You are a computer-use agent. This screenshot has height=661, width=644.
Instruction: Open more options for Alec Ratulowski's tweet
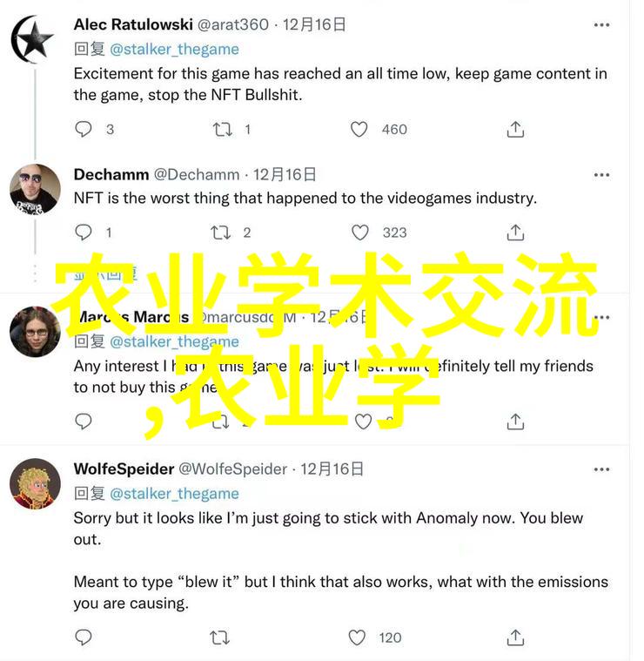[x=601, y=25]
